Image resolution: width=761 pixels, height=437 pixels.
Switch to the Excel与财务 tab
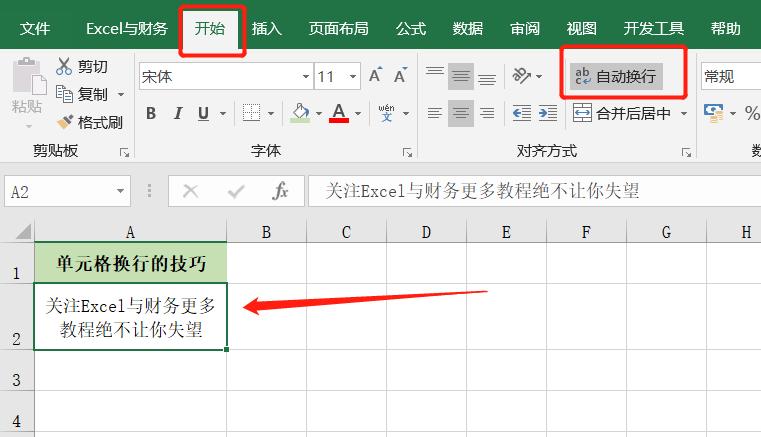[127, 29]
